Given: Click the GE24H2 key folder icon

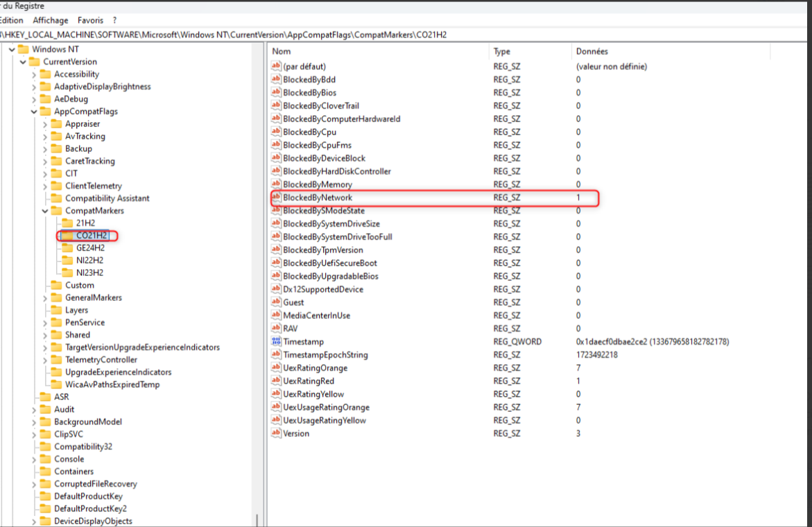Looking at the screenshot, I should [x=67, y=248].
